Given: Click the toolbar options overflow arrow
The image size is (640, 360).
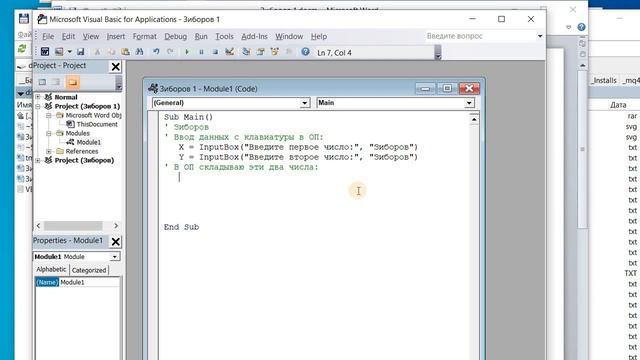Looking at the screenshot, I should (438, 53).
